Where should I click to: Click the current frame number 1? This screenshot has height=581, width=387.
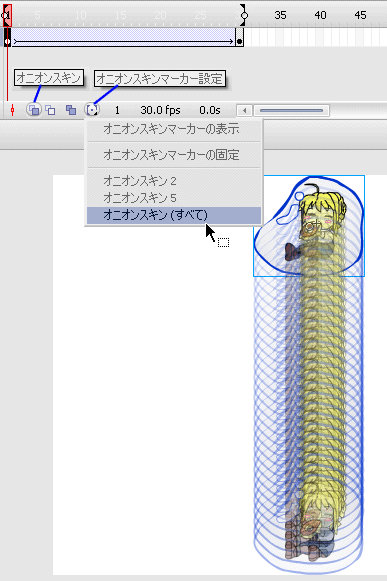tap(117, 110)
